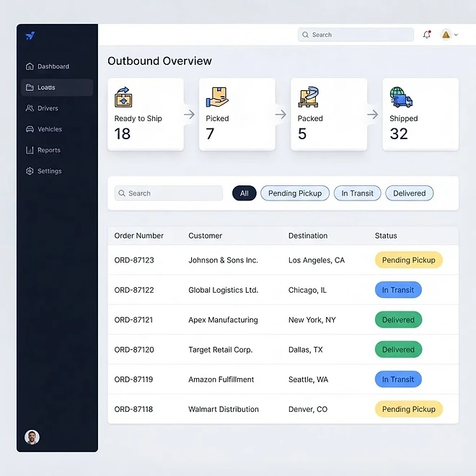
Task: Click Pending Pickup badge for Walmart Distribution
Action: pyautogui.click(x=409, y=409)
